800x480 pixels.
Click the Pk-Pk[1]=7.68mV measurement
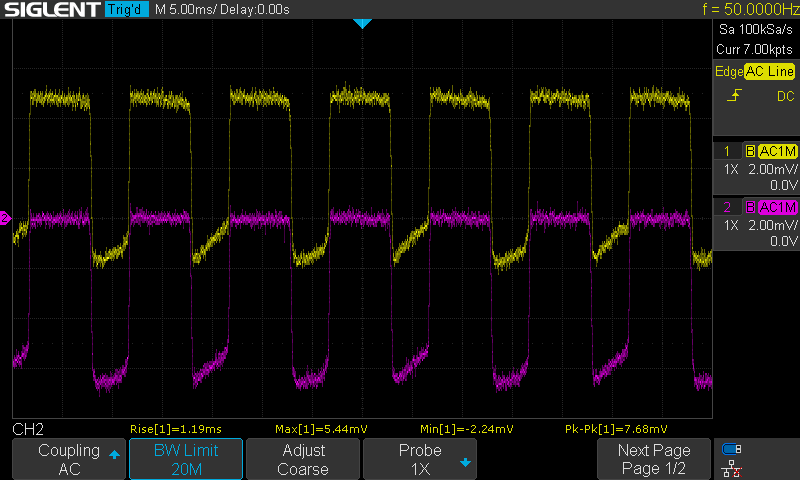[x=616, y=429]
